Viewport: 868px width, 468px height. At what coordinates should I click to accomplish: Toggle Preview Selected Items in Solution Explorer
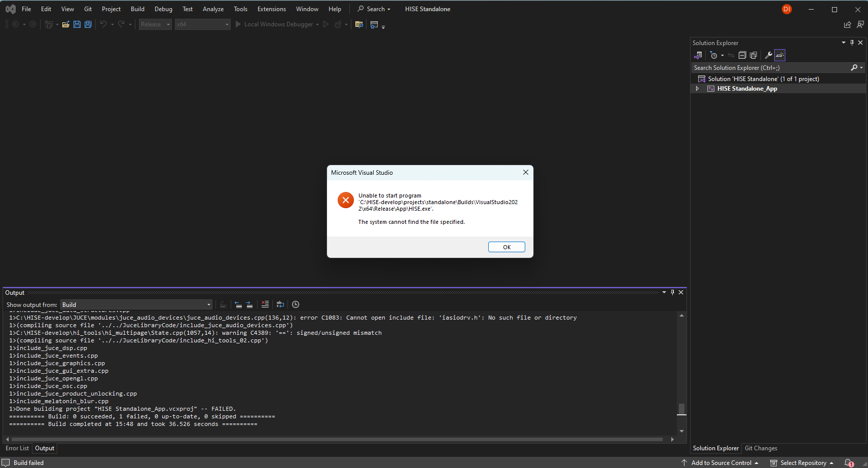point(780,55)
